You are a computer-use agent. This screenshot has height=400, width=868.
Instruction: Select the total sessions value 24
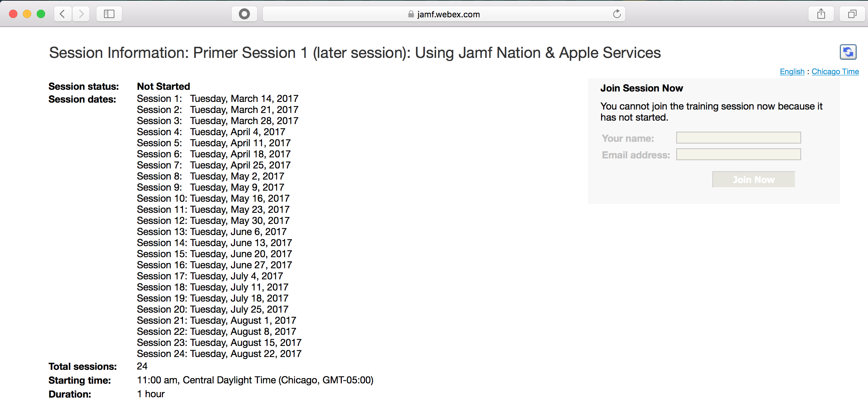click(142, 366)
